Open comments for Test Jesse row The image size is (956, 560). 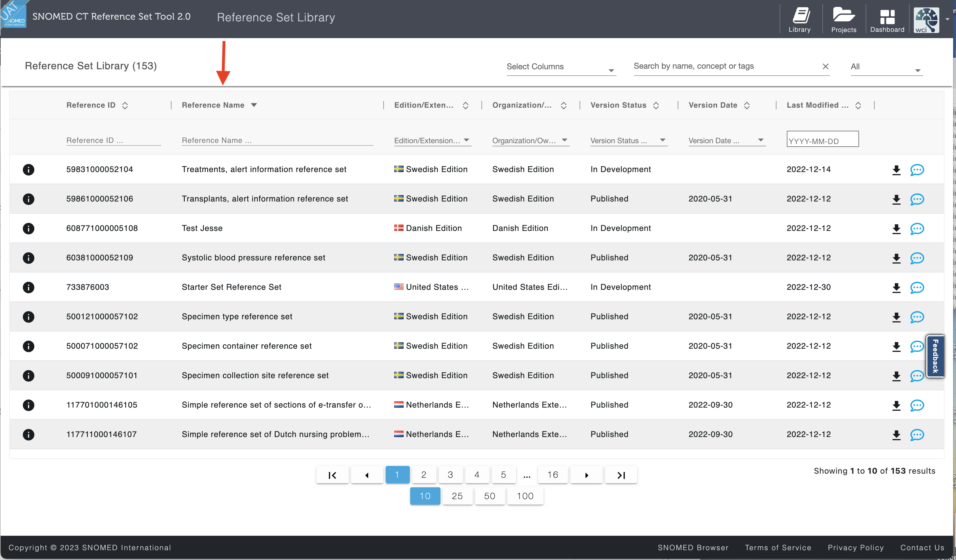917,229
